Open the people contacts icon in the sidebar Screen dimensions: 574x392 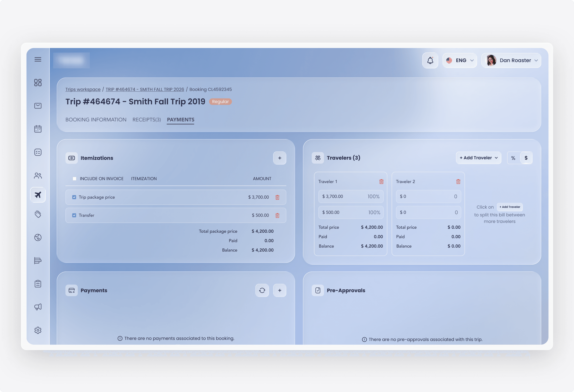[38, 176]
